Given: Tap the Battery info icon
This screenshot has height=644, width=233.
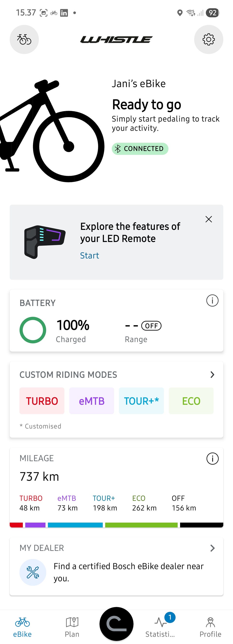Looking at the screenshot, I should pos(212,300).
